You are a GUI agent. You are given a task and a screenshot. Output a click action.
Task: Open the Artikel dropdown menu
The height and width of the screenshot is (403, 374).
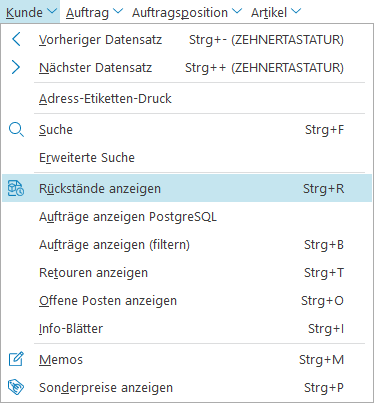click(276, 12)
